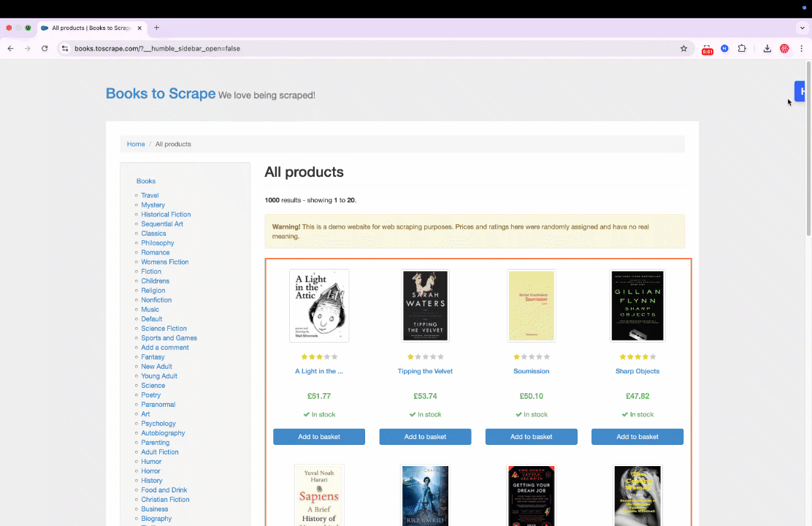Expand the tab search dropdown arrow

pos(802,28)
